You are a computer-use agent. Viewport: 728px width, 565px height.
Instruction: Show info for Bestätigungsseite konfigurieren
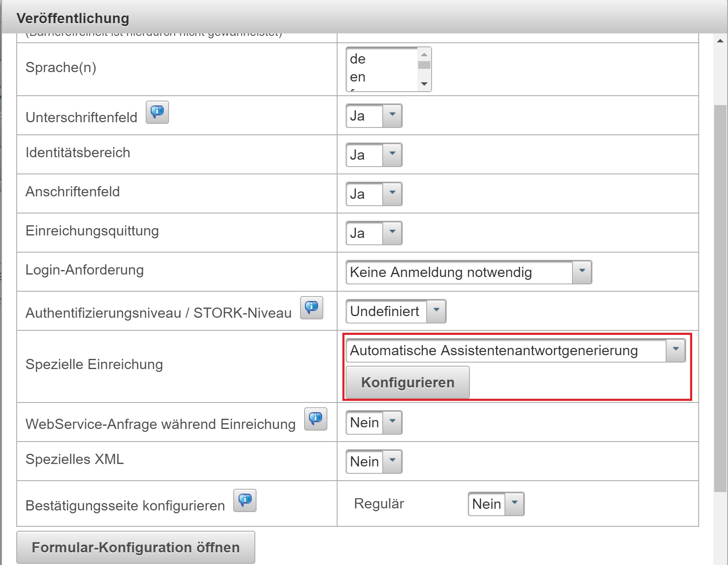245,500
